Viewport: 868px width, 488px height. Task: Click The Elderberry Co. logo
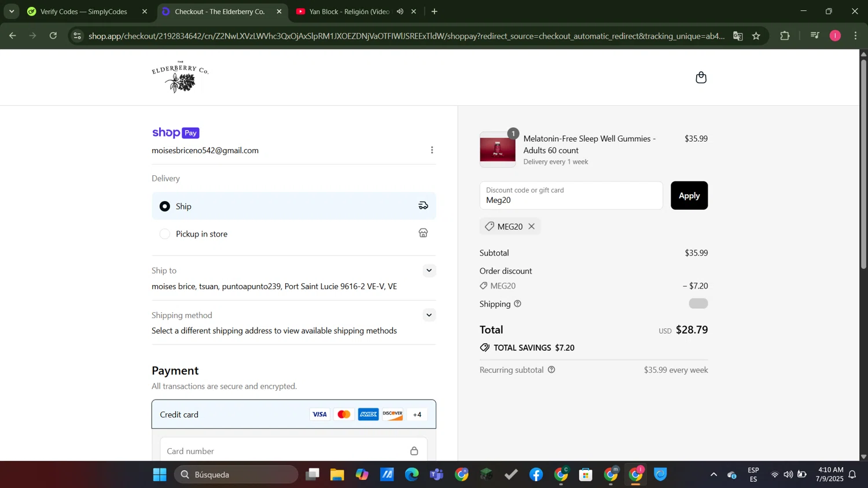[180, 77]
